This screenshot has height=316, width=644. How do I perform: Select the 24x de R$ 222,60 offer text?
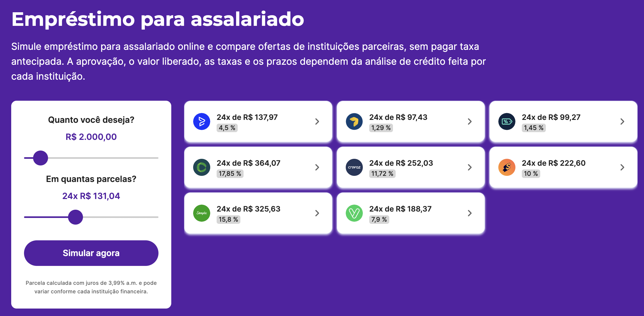tap(554, 163)
